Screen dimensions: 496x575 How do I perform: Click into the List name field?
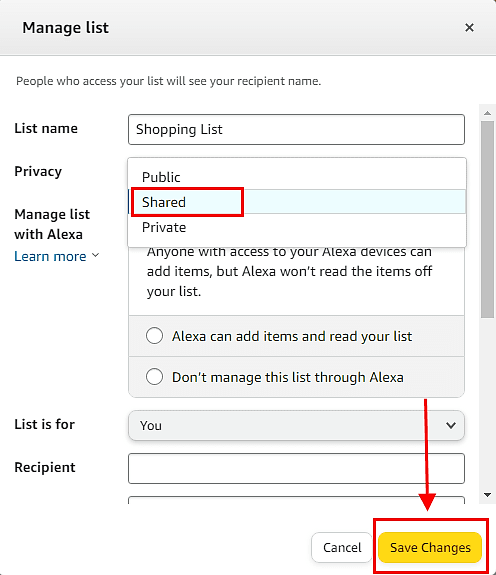click(x=296, y=129)
